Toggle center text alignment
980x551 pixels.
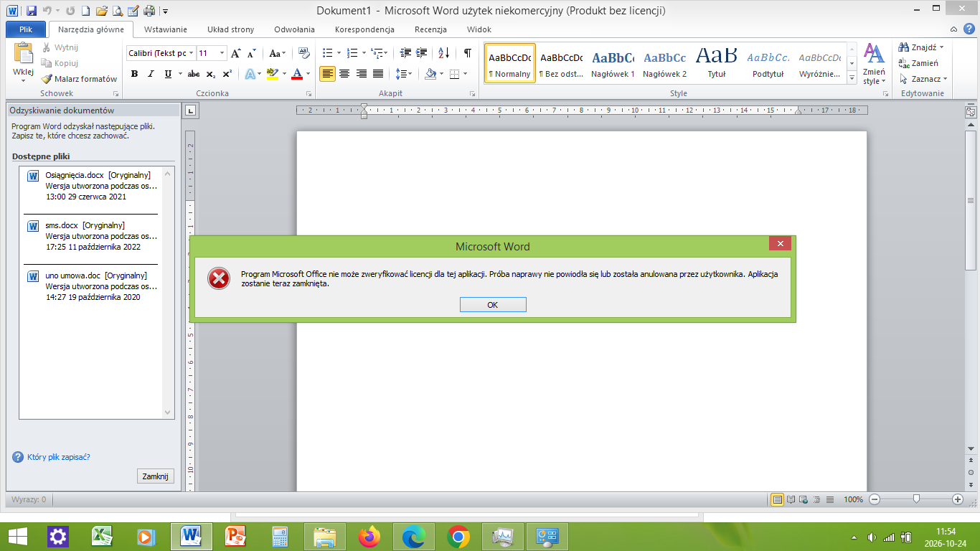(344, 74)
